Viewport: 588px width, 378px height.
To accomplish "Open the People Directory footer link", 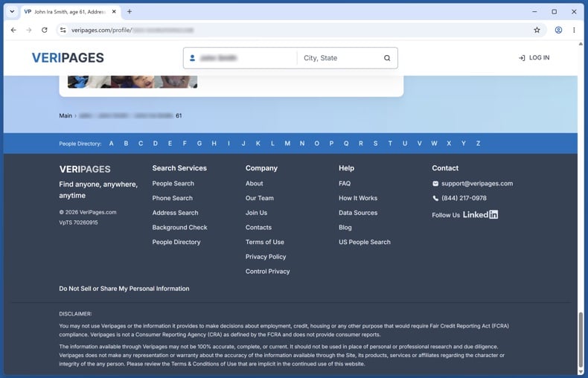I will [176, 242].
